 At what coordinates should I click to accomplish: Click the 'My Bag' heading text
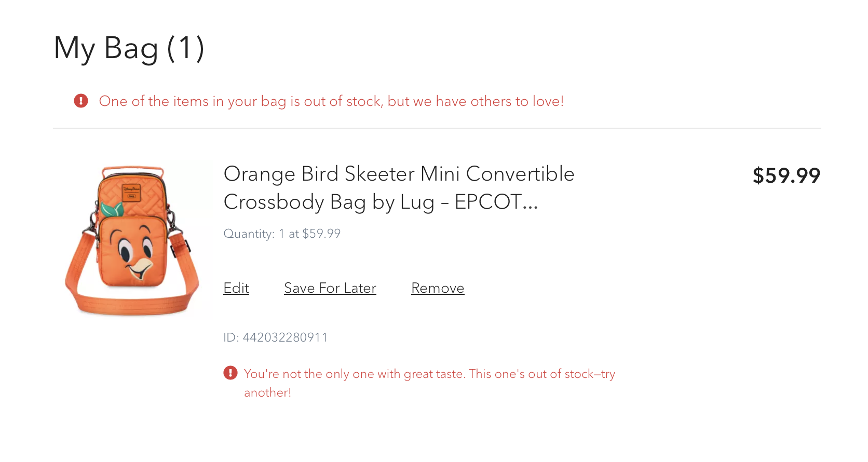[x=106, y=48]
